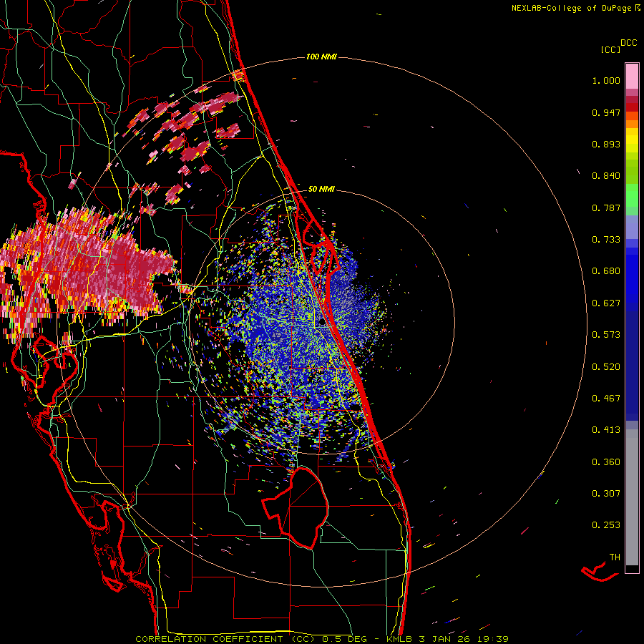Click the CORRELATION COEFFICIENT caption text at the bottom

coord(322,639)
